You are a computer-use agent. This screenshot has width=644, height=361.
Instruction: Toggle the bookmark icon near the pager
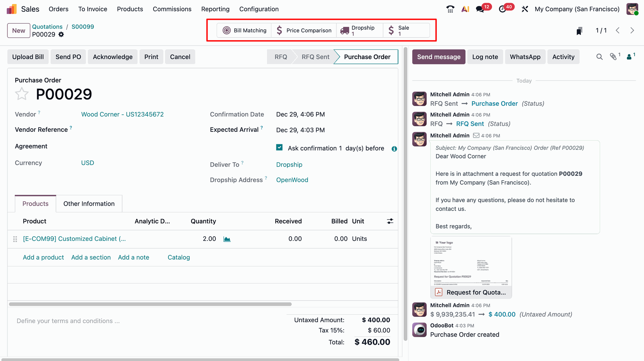579,30
